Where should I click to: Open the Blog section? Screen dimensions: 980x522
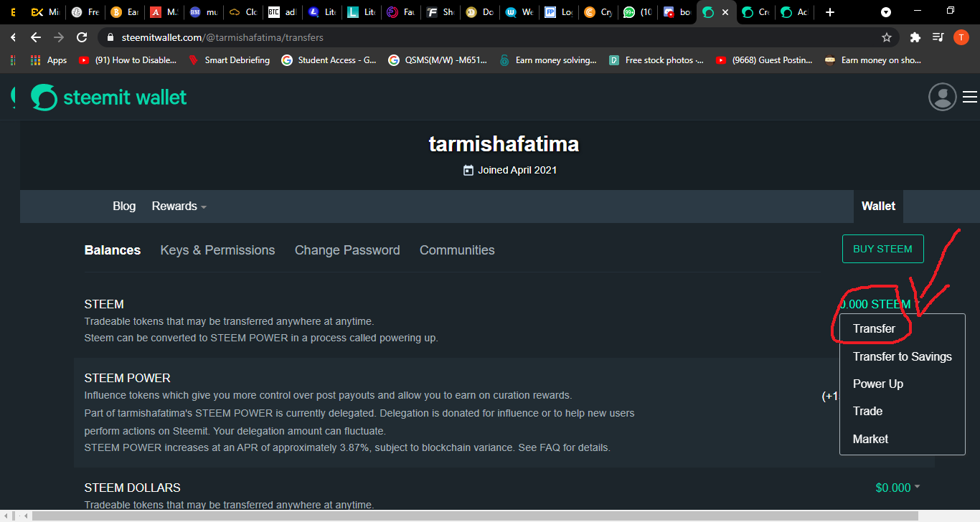pyautogui.click(x=124, y=206)
